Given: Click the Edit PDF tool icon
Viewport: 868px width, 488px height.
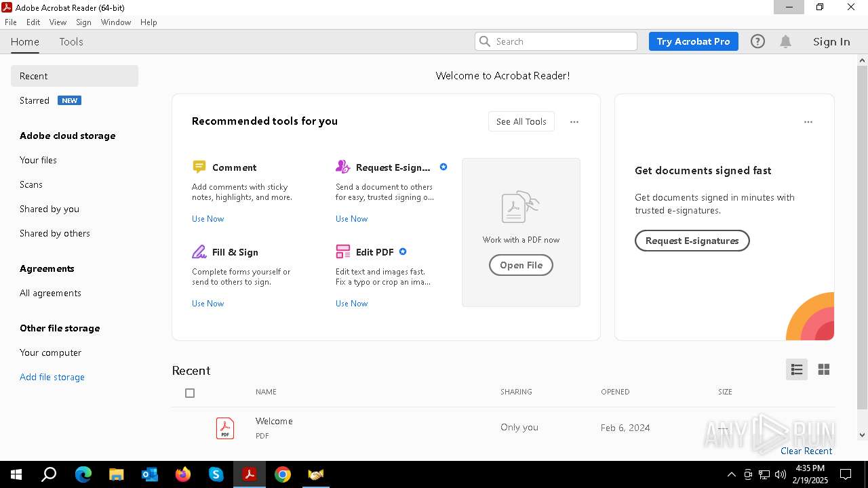Looking at the screenshot, I should click(x=343, y=252).
